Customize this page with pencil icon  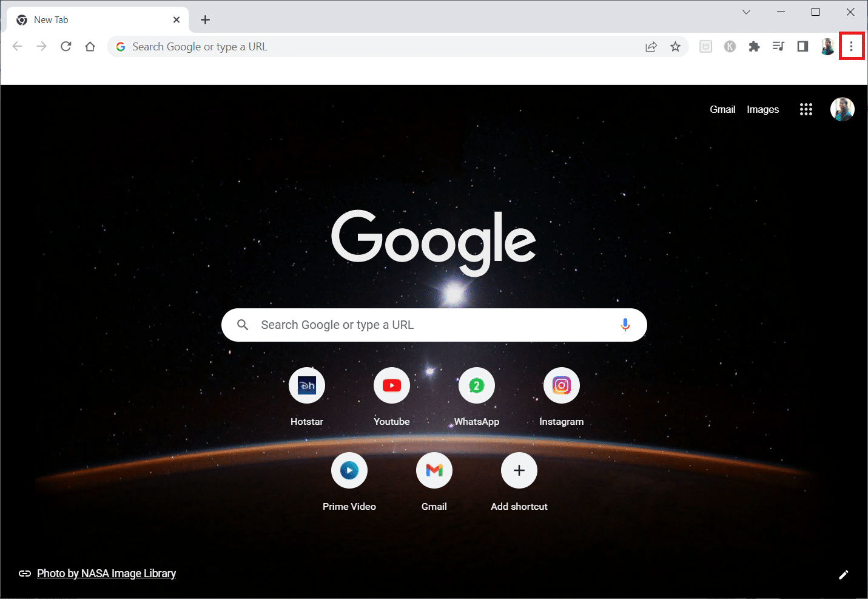(x=843, y=574)
